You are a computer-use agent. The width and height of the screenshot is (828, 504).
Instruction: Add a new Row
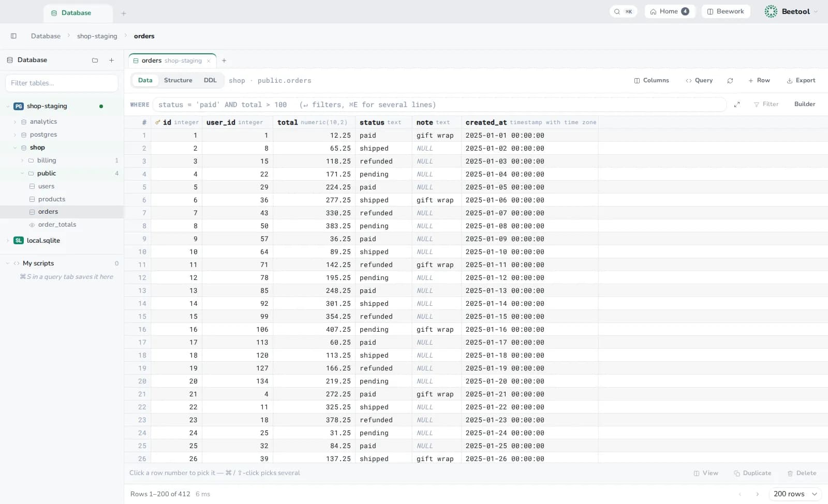pos(759,81)
